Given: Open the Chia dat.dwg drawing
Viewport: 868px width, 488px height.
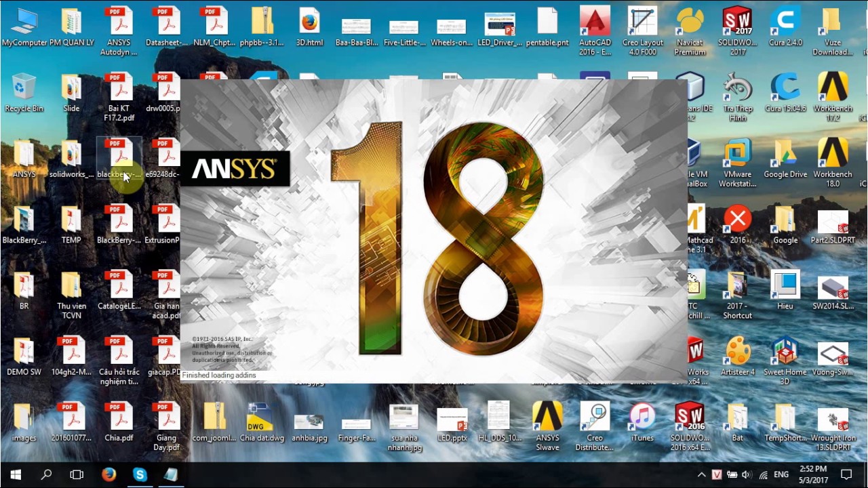Looking at the screenshot, I should 262,422.
